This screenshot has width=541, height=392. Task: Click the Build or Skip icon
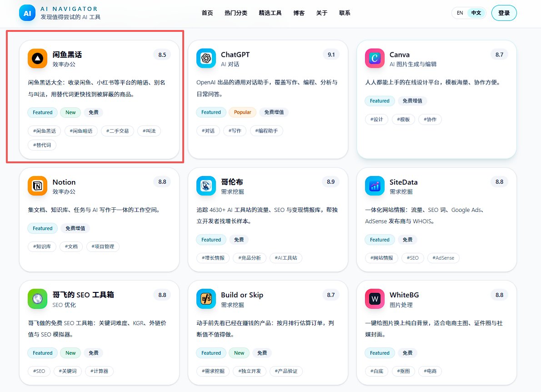pos(206,299)
